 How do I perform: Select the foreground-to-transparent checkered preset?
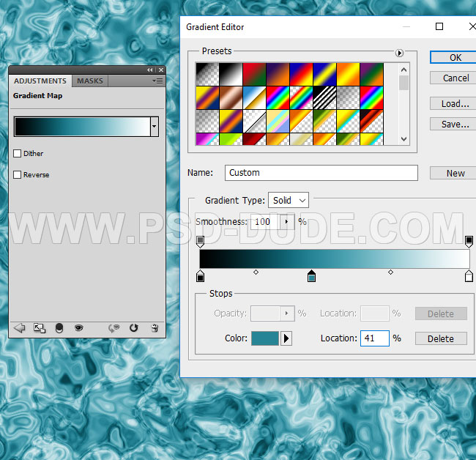click(207, 74)
